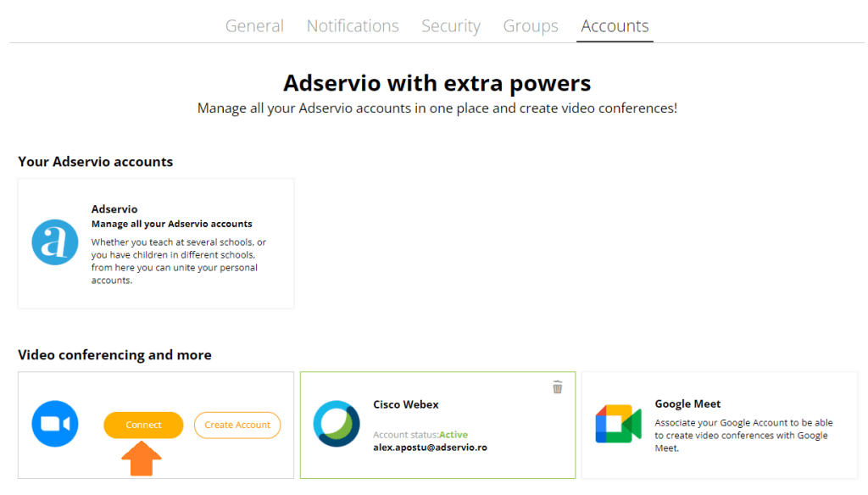Click the Cisco Webex logo icon
The height and width of the screenshot is (495, 868).
coord(337,424)
